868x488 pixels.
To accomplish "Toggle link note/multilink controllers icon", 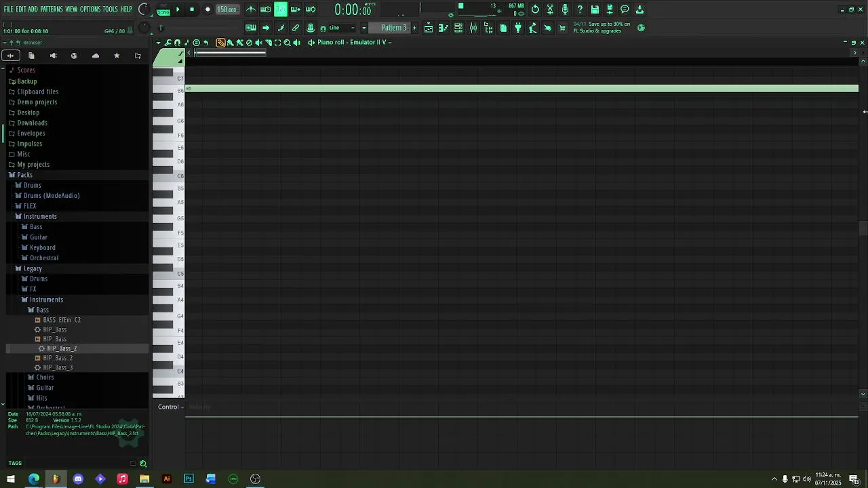I will click(x=296, y=28).
